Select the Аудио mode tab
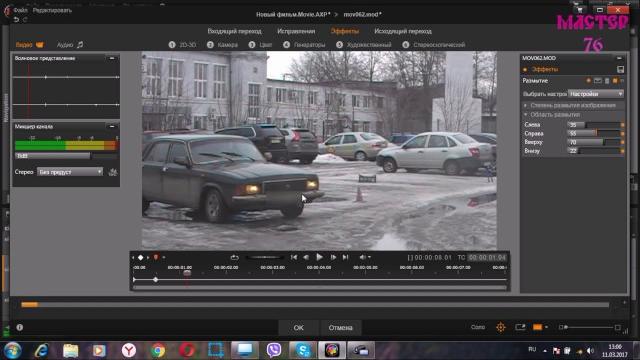Viewport: 640px width, 360px height. [70, 44]
